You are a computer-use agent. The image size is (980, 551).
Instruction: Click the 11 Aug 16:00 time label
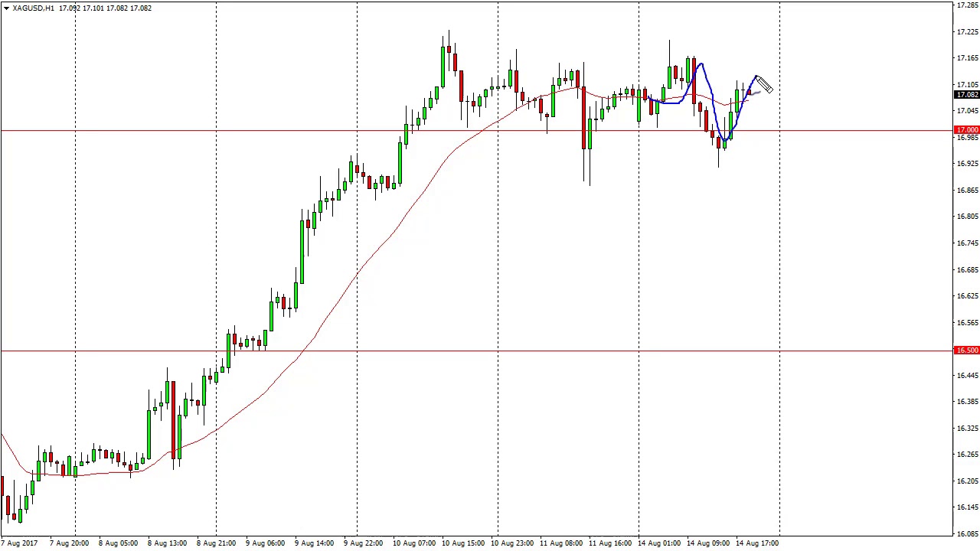coord(610,544)
